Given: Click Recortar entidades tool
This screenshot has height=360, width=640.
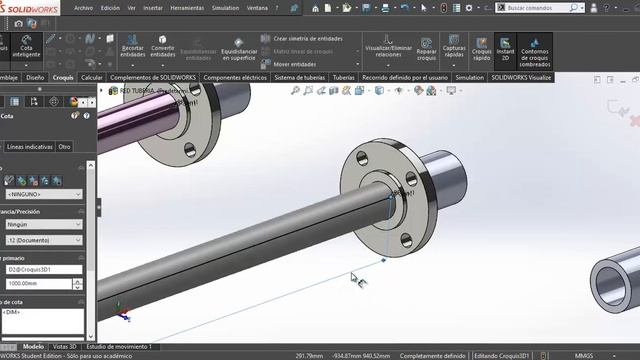Looking at the screenshot, I should click(x=133, y=46).
